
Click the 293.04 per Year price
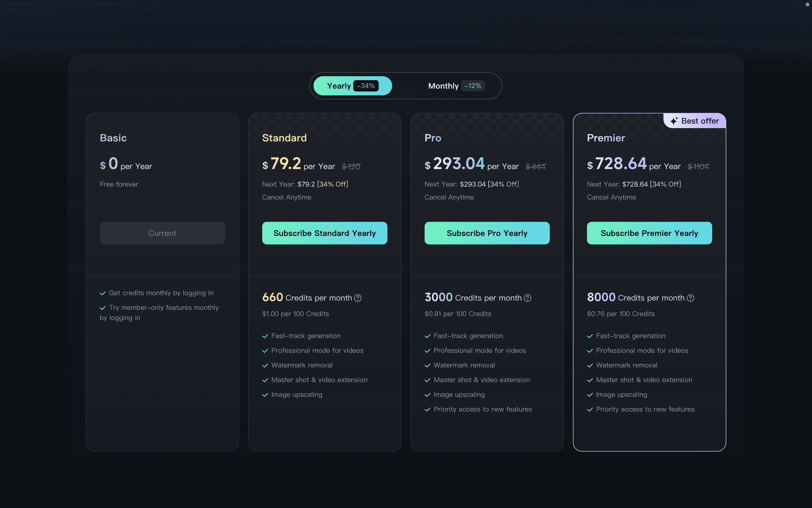coord(471,164)
